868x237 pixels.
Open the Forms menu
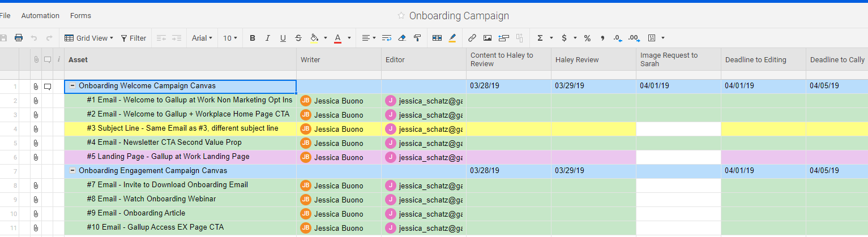tap(80, 16)
